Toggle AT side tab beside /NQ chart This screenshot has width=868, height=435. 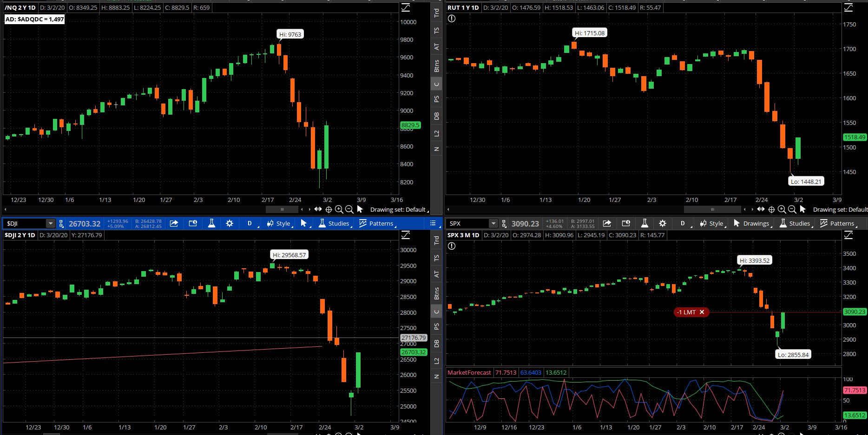[x=436, y=47]
